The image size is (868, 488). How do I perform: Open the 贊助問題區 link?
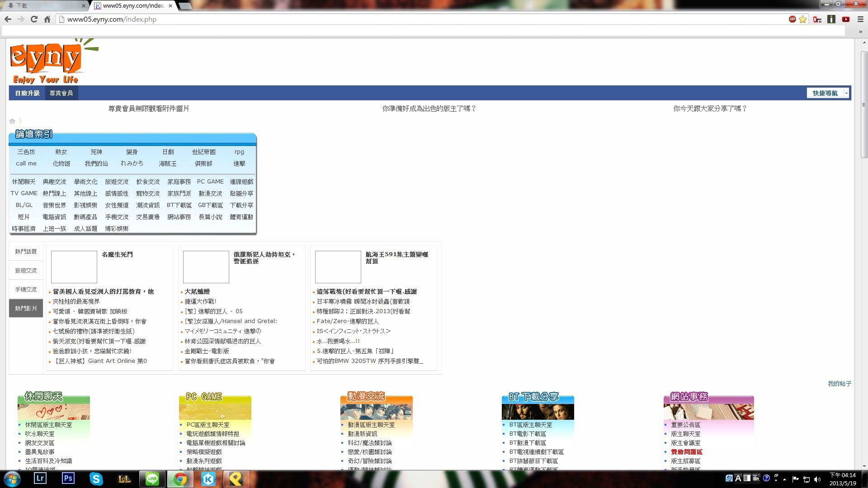pyautogui.click(x=687, y=452)
